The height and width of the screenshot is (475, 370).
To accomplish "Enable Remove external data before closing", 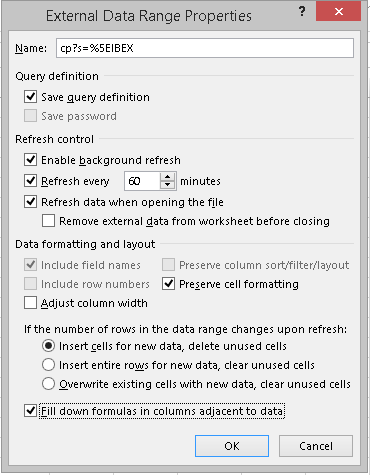I will (48, 221).
